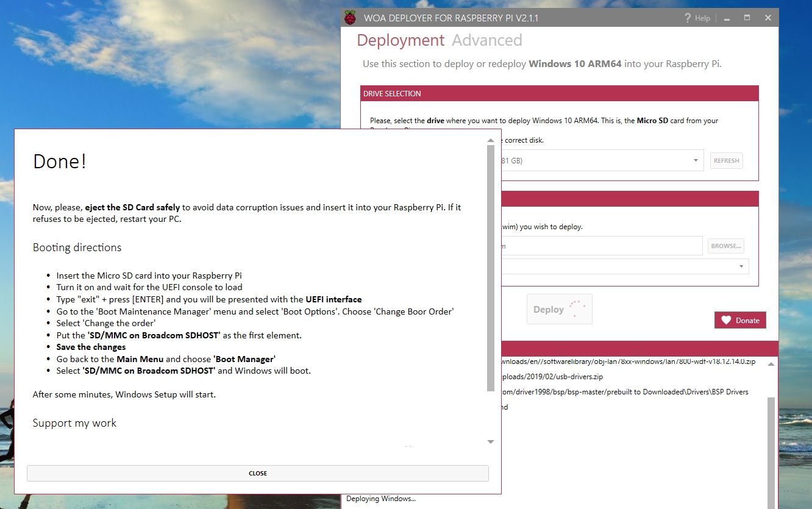The image size is (812, 509).
Task: Click the BROWSE... button
Action: pos(726,246)
